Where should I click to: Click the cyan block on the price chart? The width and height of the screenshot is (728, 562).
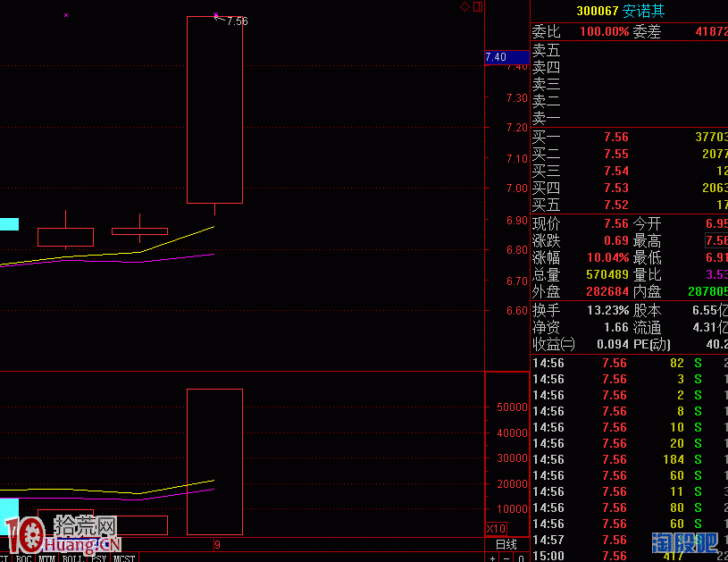click(x=9, y=224)
